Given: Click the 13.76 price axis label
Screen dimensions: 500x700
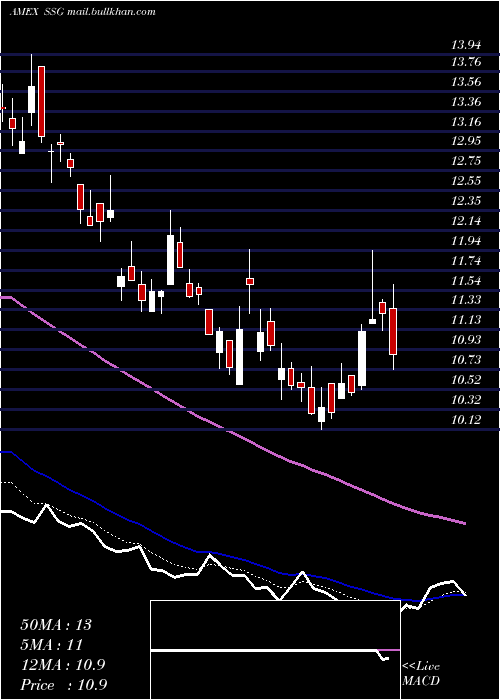Looking at the screenshot, I should click(x=466, y=62).
